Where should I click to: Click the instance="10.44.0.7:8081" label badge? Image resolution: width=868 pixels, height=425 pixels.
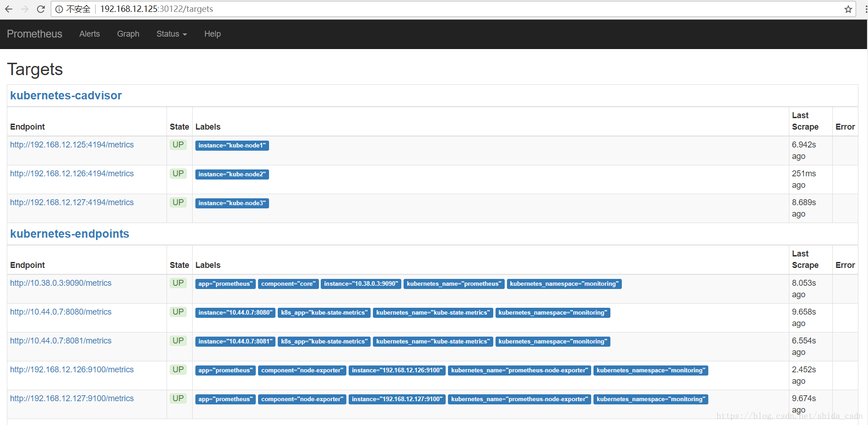click(x=235, y=342)
